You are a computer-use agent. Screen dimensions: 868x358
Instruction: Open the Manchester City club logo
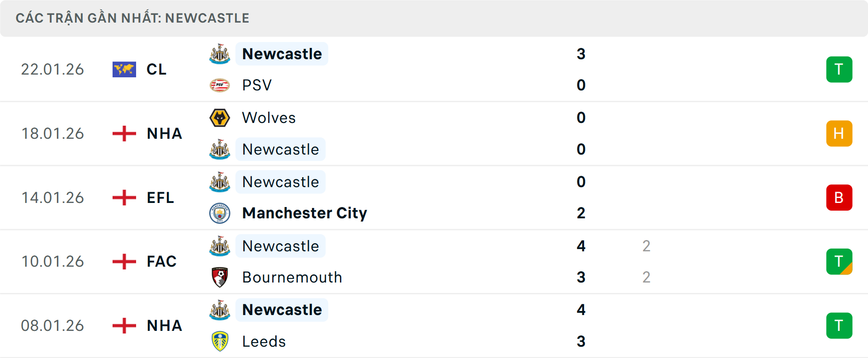click(220, 213)
